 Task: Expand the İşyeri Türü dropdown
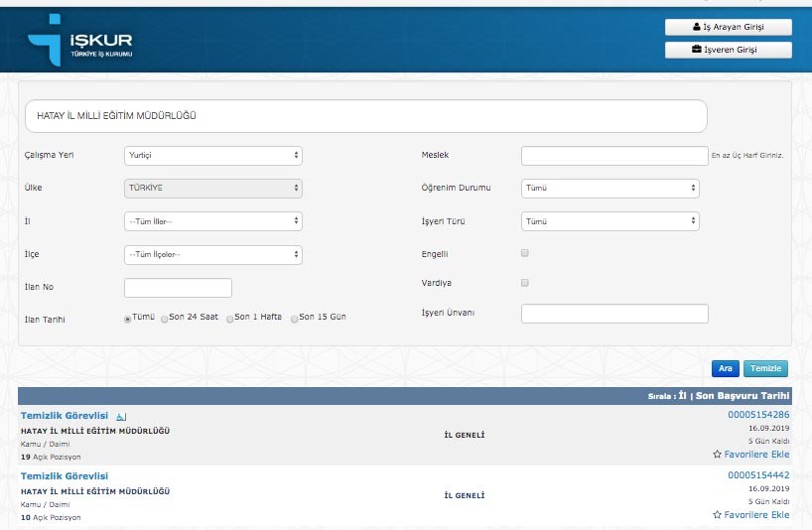(609, 221)
